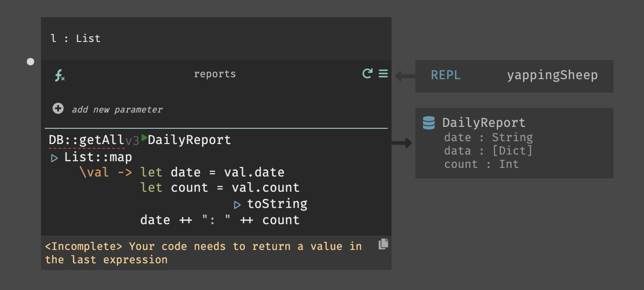The image size is (644, 290).
Task: Open the hamburger menu next to refresh
Action: 383,73
